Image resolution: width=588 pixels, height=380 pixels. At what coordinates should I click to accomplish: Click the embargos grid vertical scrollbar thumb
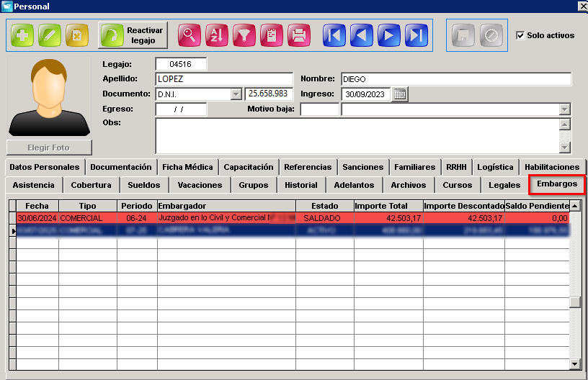tap(574, 302)
